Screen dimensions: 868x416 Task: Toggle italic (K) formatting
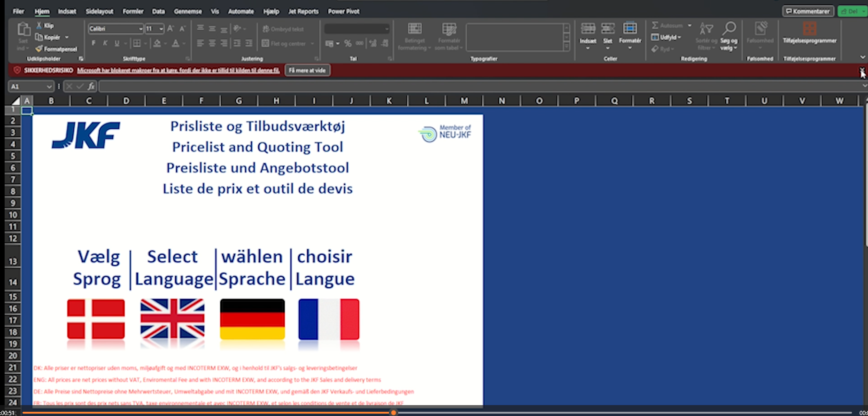coord(105,43)
